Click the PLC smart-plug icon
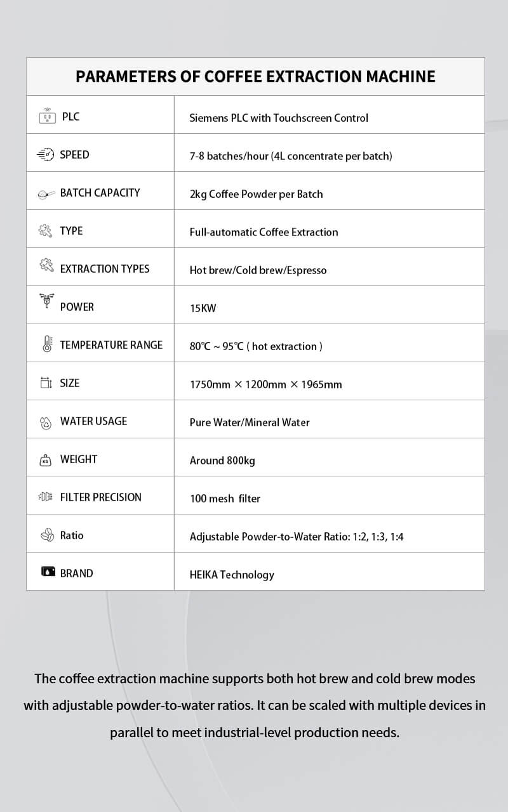 pyautogui.click(x=46, y=117)
